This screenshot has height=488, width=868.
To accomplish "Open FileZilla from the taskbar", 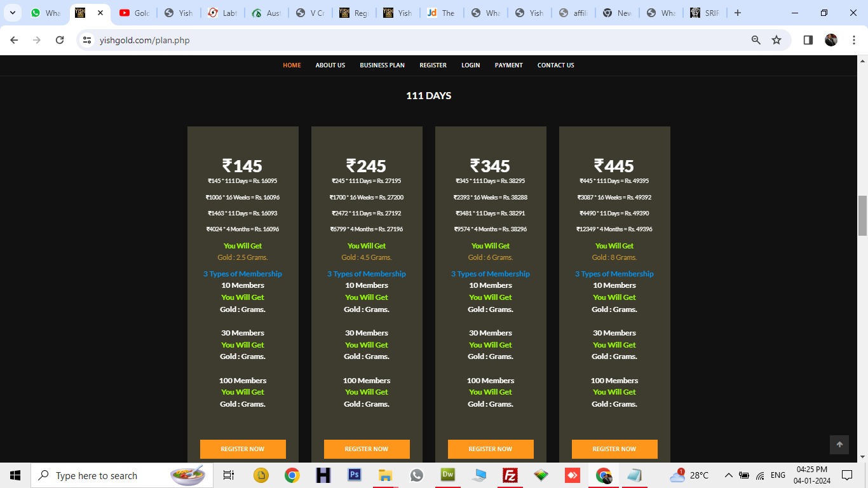I will pyautogui.click(x=510, y=475).
